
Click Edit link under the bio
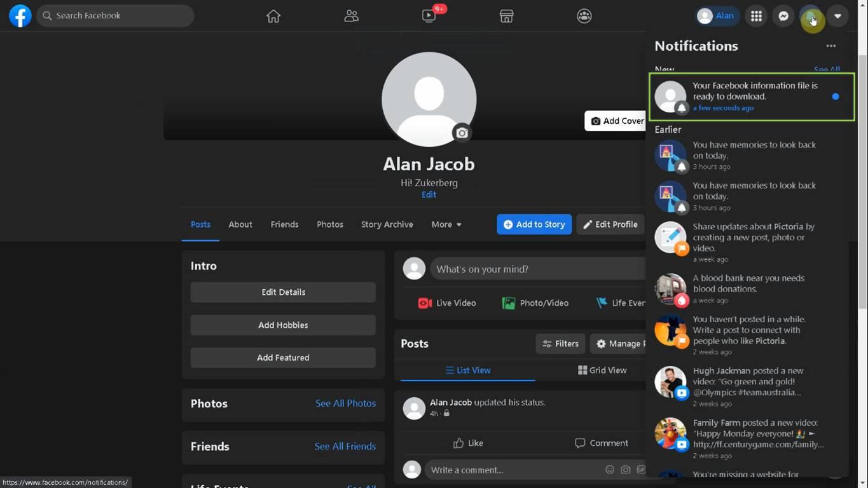(429, 194)
